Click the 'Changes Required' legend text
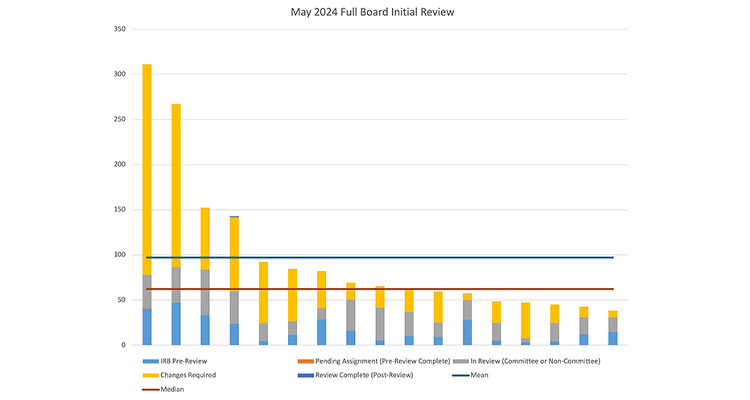Viewport: 750px width, 400px height. pyautogui.click(x=188, y=375)
